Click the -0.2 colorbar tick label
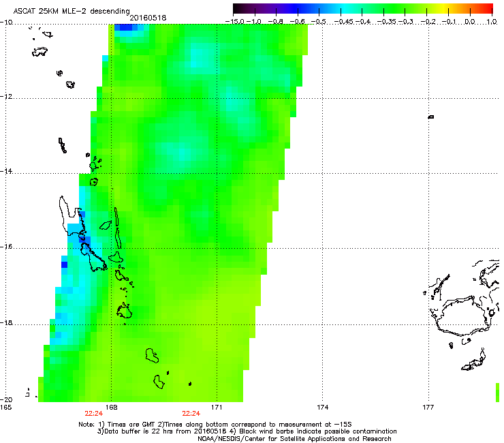The height and width of the screenshot is (443, 504). click(x=428, y=22)
